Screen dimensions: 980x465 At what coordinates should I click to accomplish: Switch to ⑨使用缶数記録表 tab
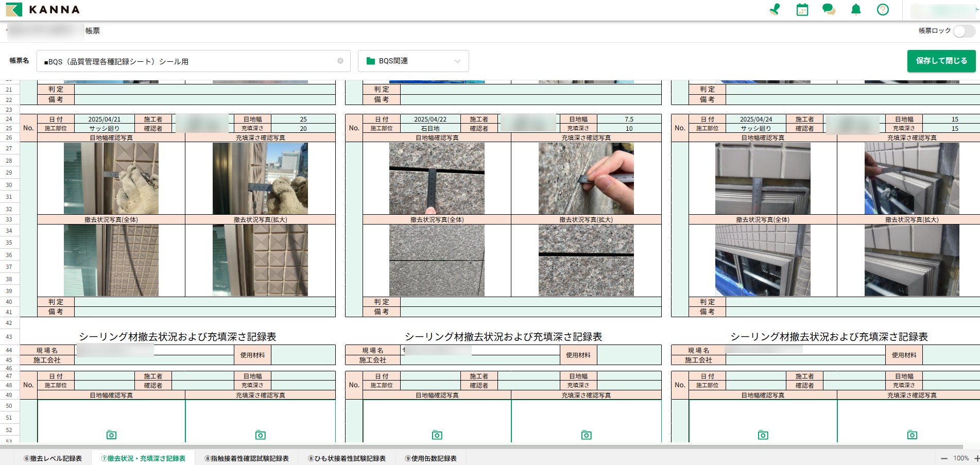pyautogui.click(x=431, y=458)
